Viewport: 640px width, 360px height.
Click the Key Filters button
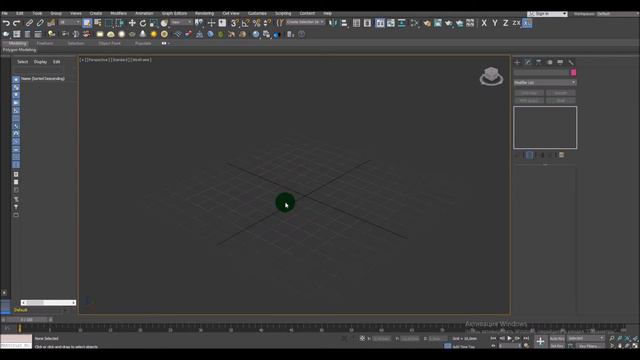(589, 346)
